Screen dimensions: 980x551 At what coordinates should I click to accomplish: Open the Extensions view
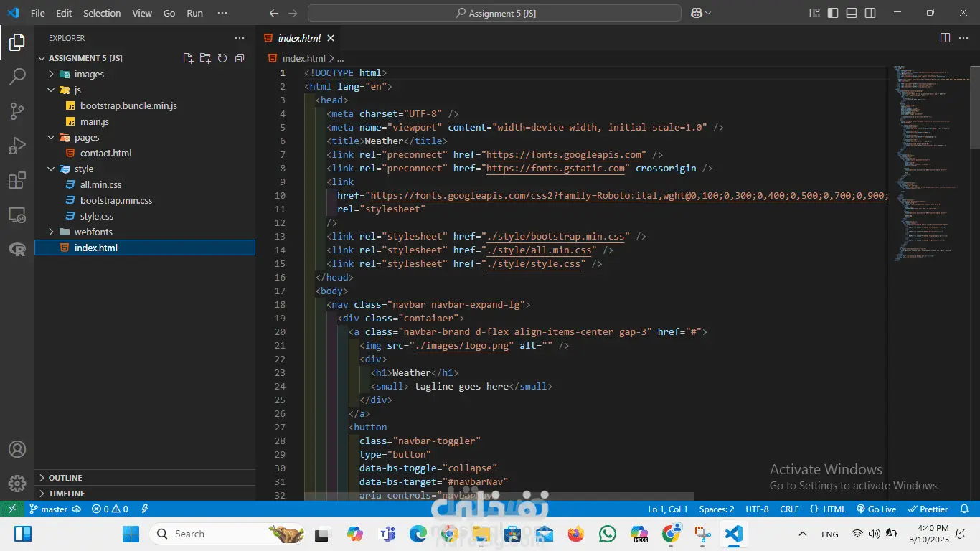point(17,180)
